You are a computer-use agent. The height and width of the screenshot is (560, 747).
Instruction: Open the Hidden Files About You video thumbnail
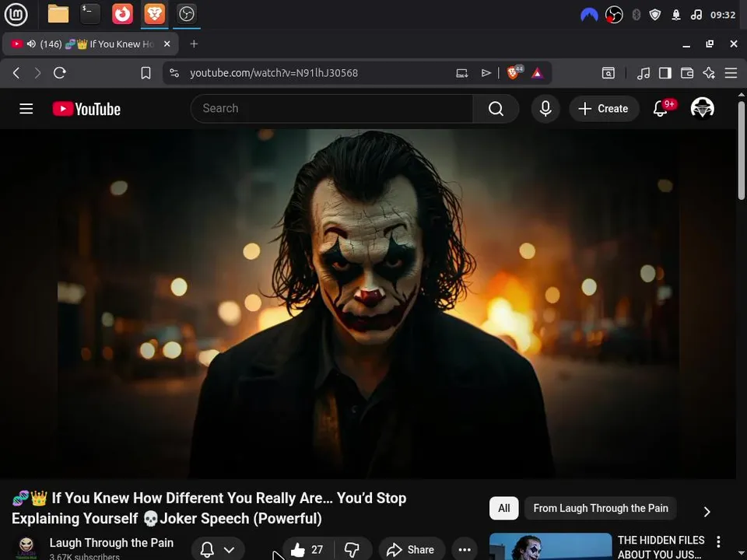tap(551, 547)
